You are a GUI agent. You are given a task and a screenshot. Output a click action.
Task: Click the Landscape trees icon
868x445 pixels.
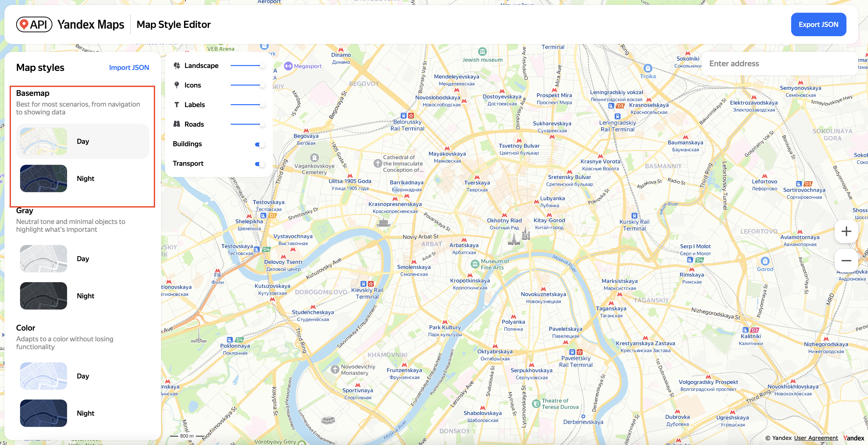[176, 66]
